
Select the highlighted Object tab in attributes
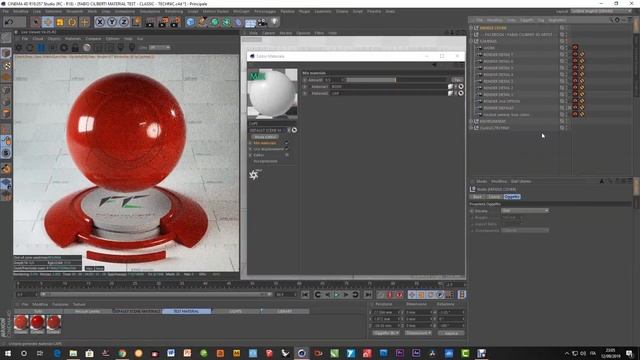coord(512,197)
